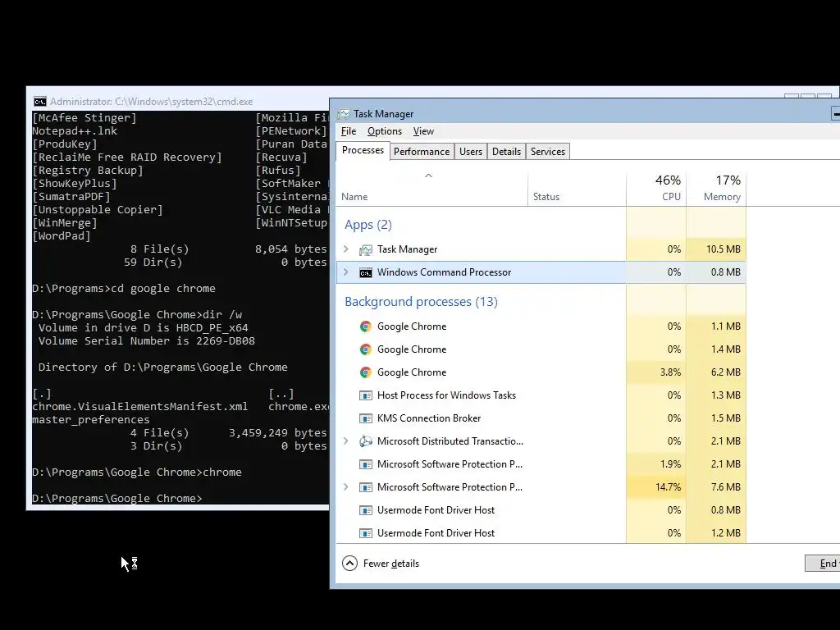The width and height of the screenshot is (840, 630).
Task: Click the cmd.exe window title icon
Action: pos(40,101)
